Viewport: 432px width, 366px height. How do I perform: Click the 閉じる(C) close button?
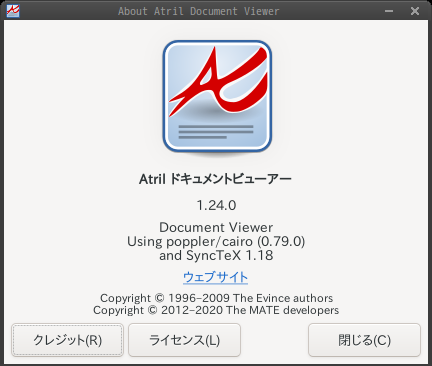point(364,340)
